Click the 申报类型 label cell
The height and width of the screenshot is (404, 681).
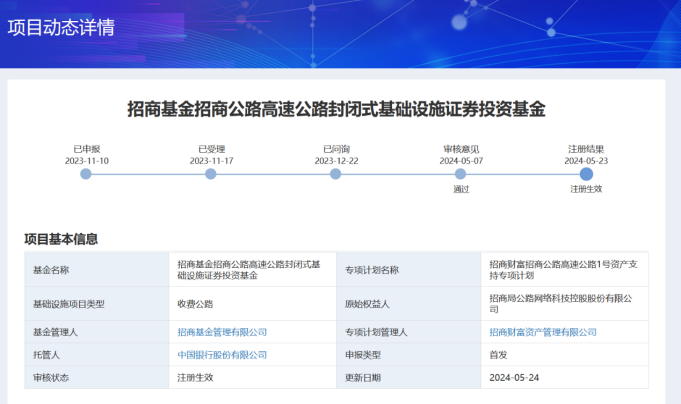tap(409, 355)
